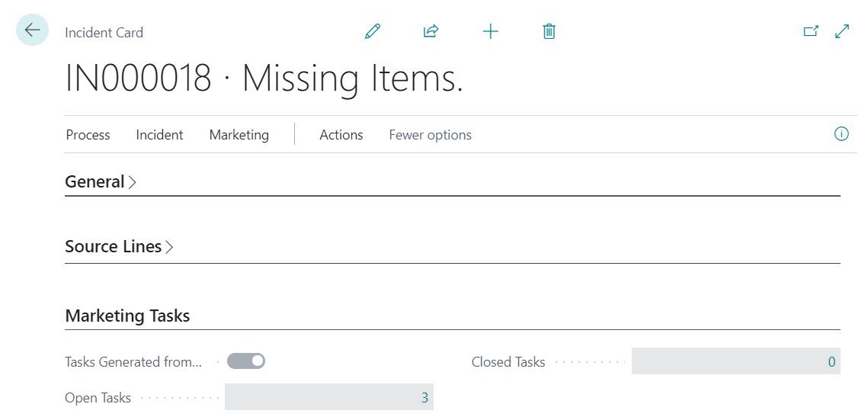The image size is (868, 420).
Task: Click the IN000018 Missing Items title
Action: (x=264, y=79)
